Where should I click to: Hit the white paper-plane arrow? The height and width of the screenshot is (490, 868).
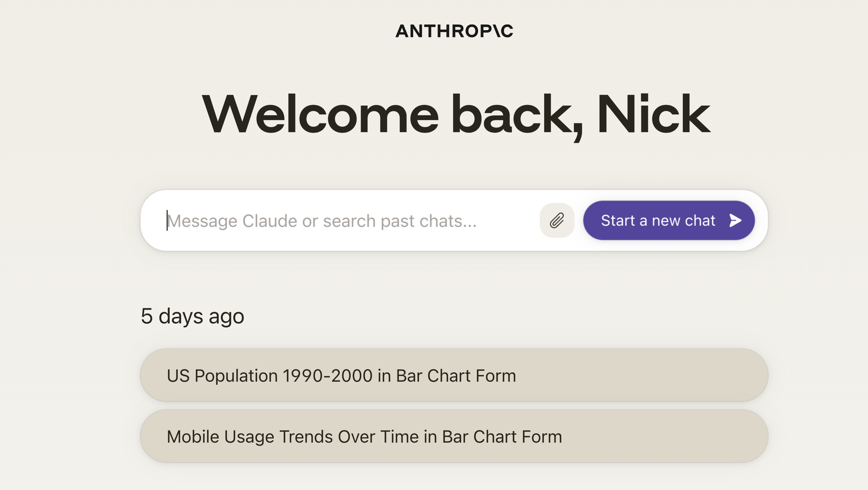coord(735,221)
